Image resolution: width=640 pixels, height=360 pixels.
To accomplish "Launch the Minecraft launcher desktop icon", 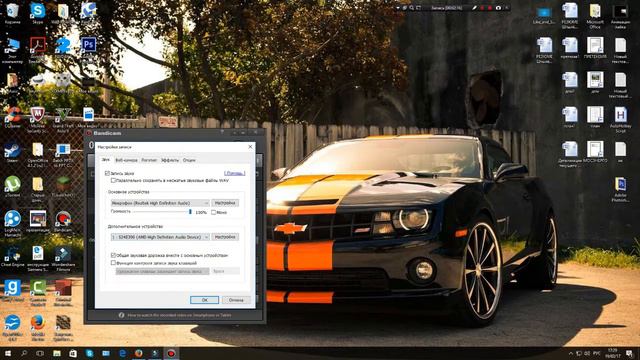I will 63,187.
